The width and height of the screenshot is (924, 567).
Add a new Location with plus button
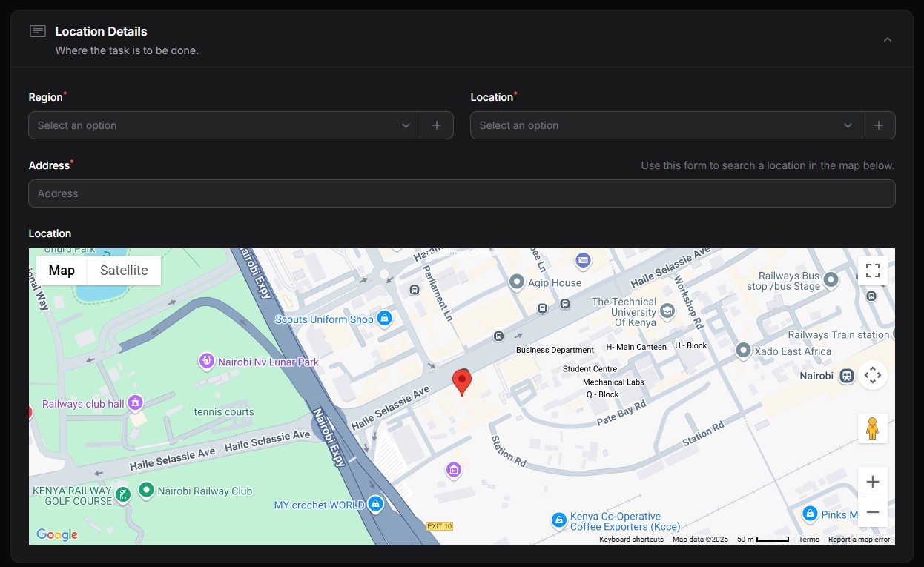pos(879,125)
